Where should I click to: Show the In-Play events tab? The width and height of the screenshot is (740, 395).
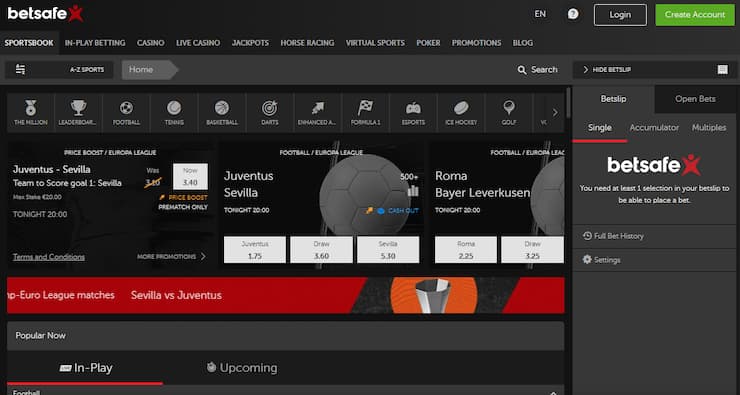(85, 368)
